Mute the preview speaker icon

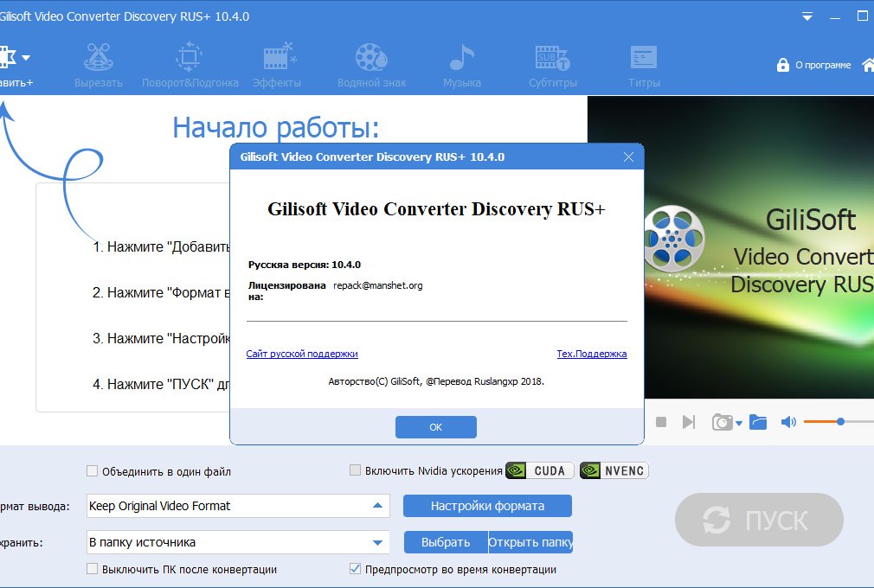point(788,422)
